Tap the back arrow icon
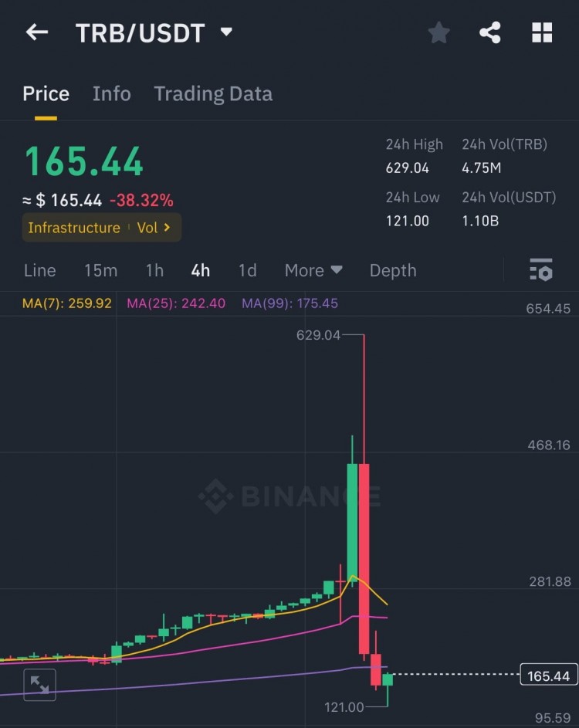The width and height of the screenshot is (579, 728). pos(36,32)
